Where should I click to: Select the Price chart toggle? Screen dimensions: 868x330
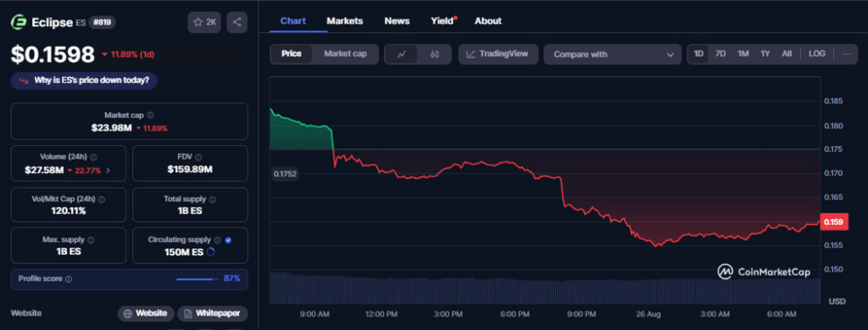coord(292,54)
